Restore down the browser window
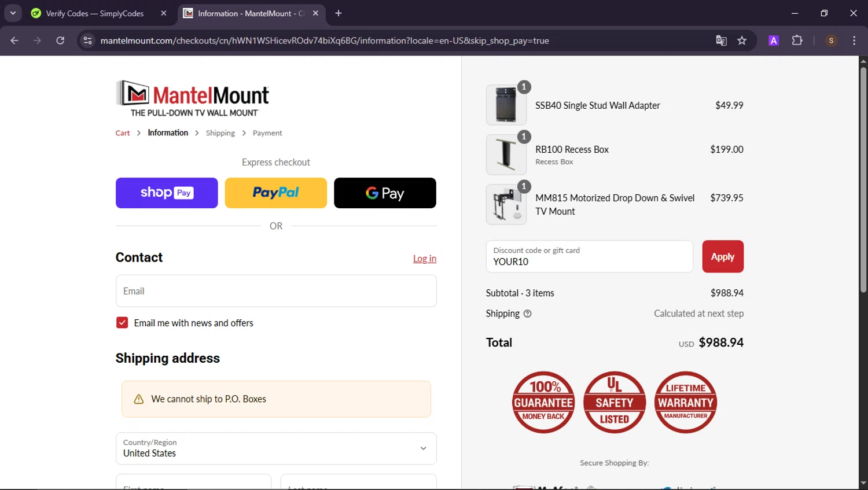Viewport: 868px width, 490px height. (x=824, y=13)
